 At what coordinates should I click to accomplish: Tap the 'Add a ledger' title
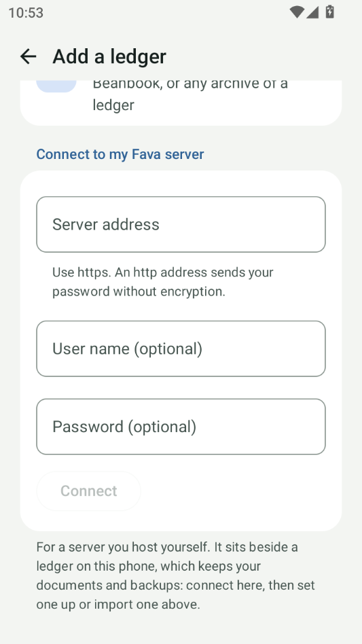click(109, 56)
